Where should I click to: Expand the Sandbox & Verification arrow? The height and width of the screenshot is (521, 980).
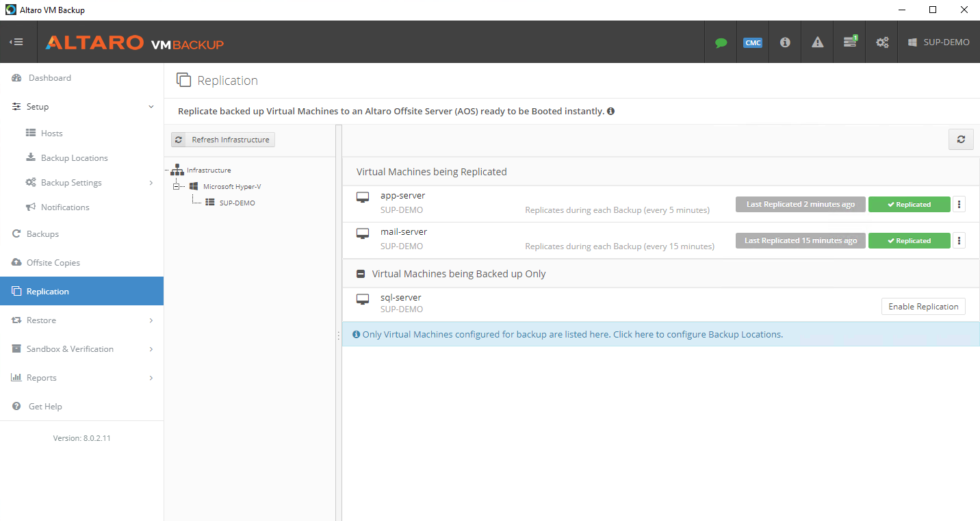[151, 349]
